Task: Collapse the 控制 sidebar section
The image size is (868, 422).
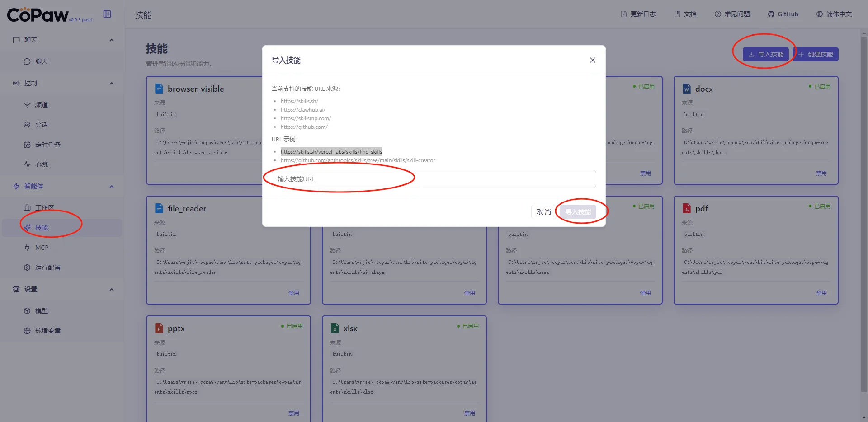Action: click(111, 83)
